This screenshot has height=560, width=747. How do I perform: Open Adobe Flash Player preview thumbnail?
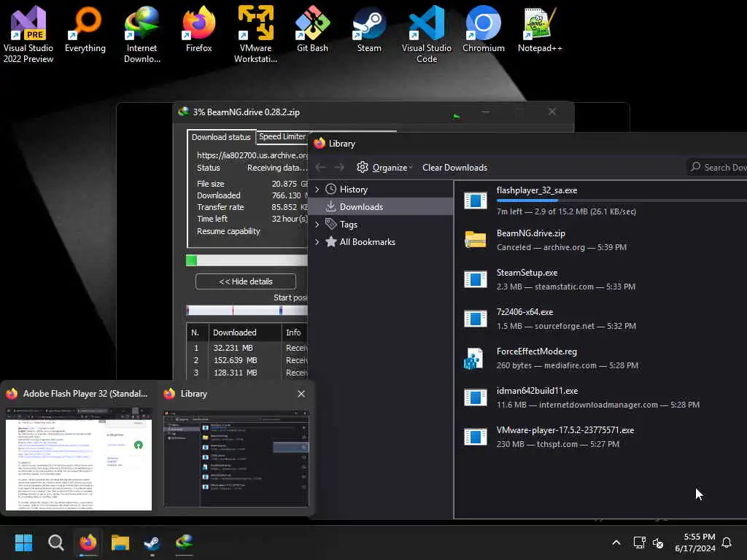79,459
